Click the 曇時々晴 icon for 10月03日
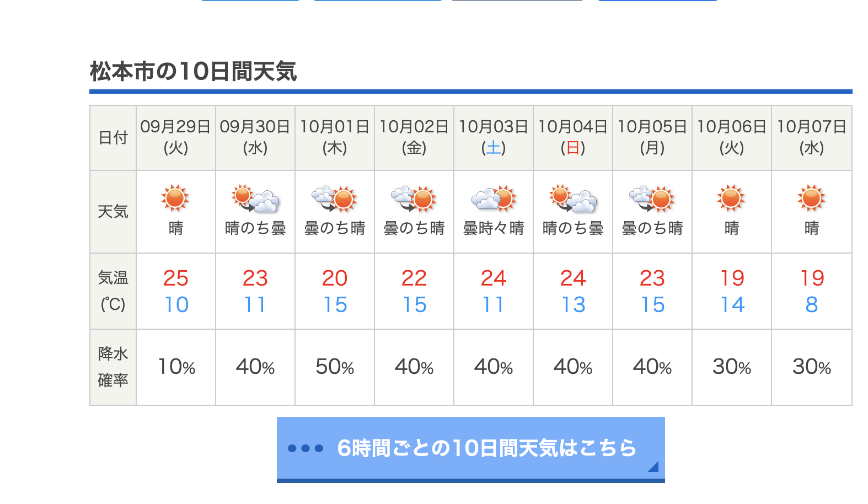The height and width of the screenshot is (504, 868). coord(494,199)
